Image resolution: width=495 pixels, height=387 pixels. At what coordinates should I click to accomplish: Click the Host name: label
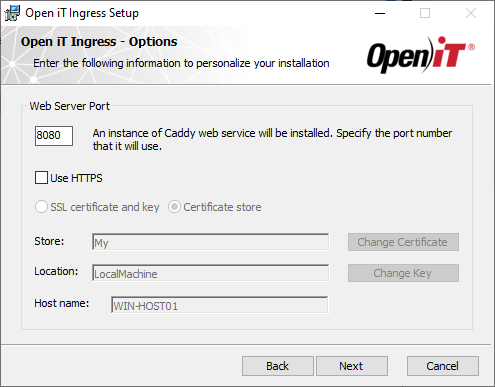pos(62,303)
